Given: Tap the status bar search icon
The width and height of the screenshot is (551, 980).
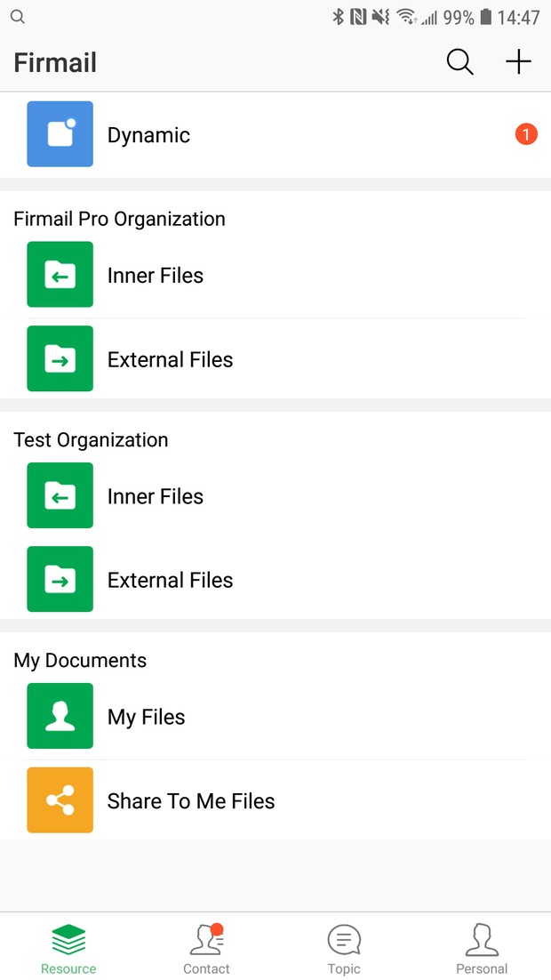Looking at the screenshot, I should [x=18, y=17].
